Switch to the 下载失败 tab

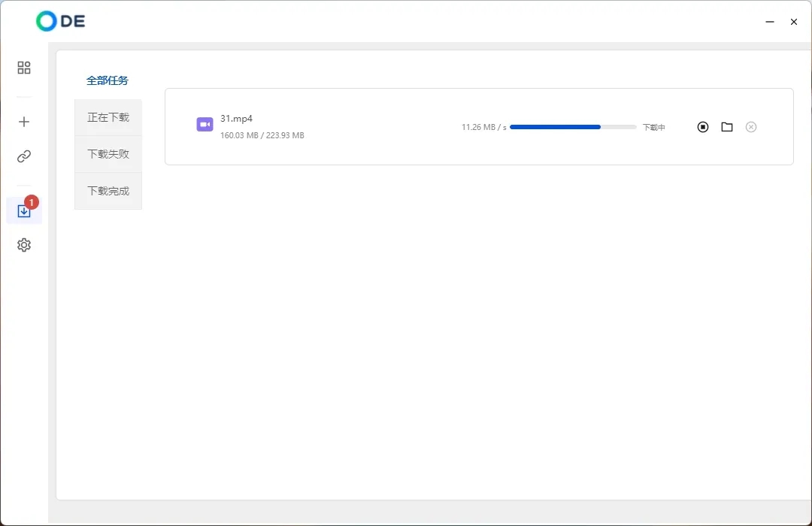tap(108, 154)
